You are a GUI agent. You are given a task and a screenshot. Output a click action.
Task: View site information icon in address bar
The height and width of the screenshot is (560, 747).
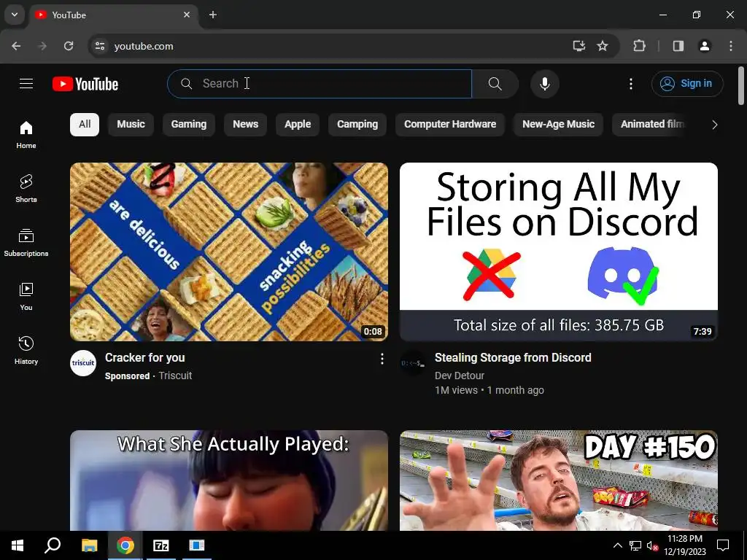tap(99, 46)
